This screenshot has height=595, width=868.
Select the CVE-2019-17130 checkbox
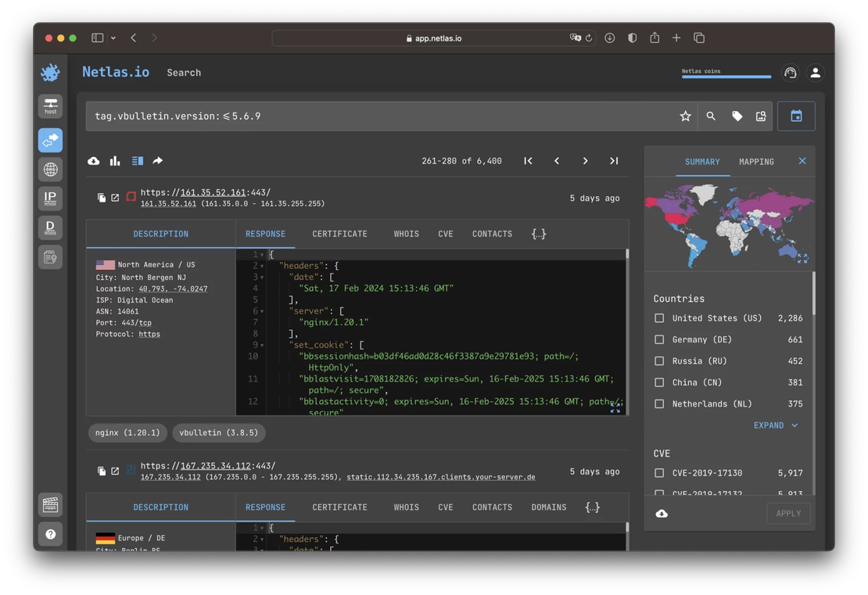(x=659, y=472)
